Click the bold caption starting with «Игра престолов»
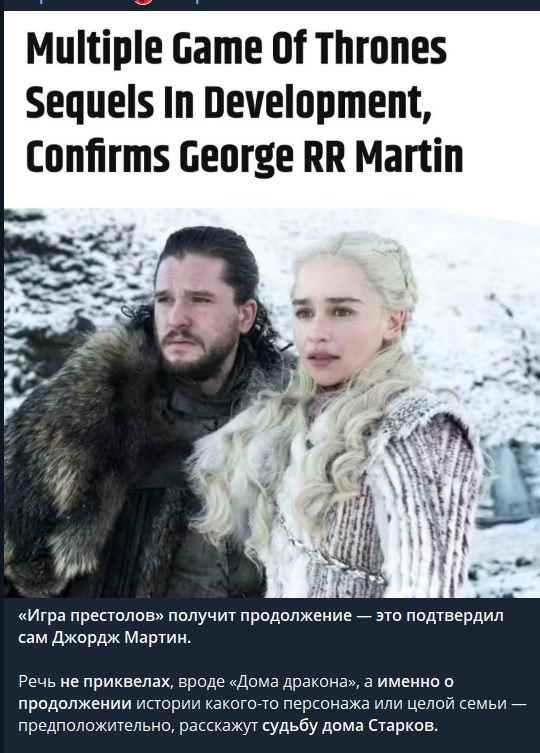This screenshot has height=753, width=540. [x=261, y=626]
